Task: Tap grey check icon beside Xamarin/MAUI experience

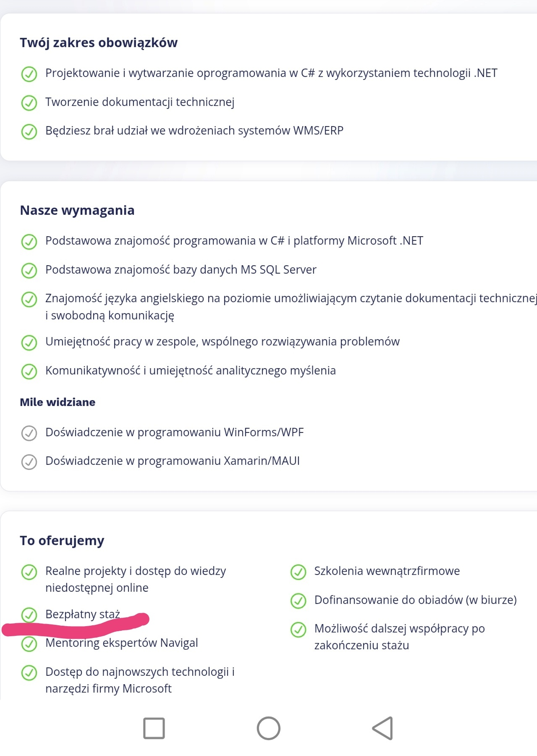Action: [29, 461]
